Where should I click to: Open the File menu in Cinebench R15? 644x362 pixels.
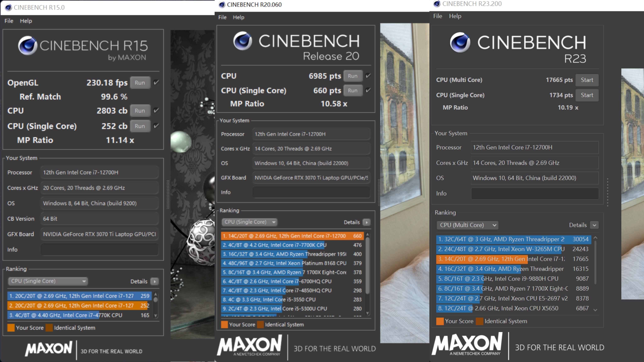coord(9,21)
